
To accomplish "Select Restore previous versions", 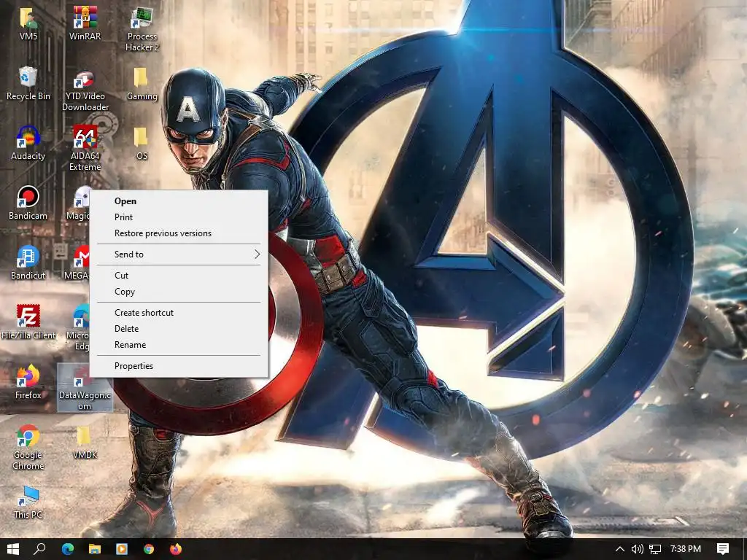I will point(179,233).
